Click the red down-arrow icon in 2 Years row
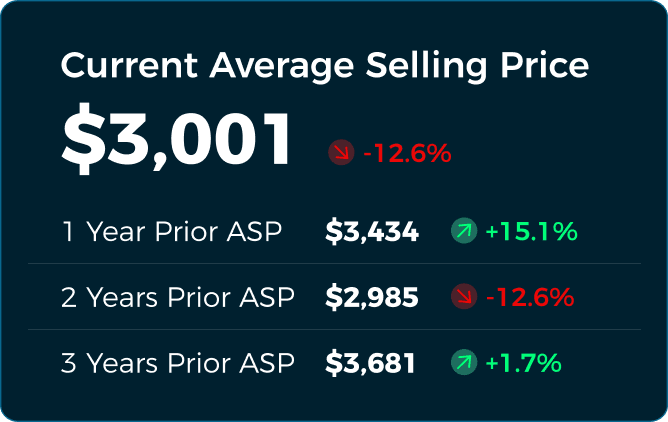This screenshot has height=422, width=668. [463, 297]
